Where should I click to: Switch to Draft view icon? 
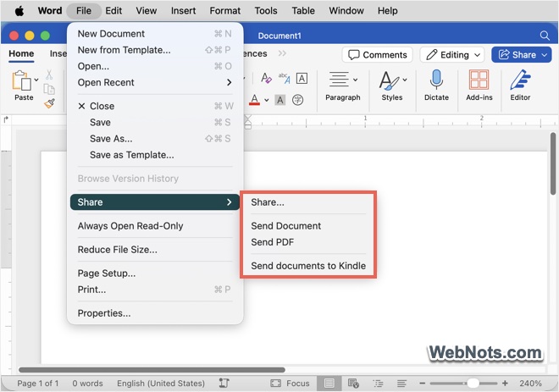coord(401,383)
